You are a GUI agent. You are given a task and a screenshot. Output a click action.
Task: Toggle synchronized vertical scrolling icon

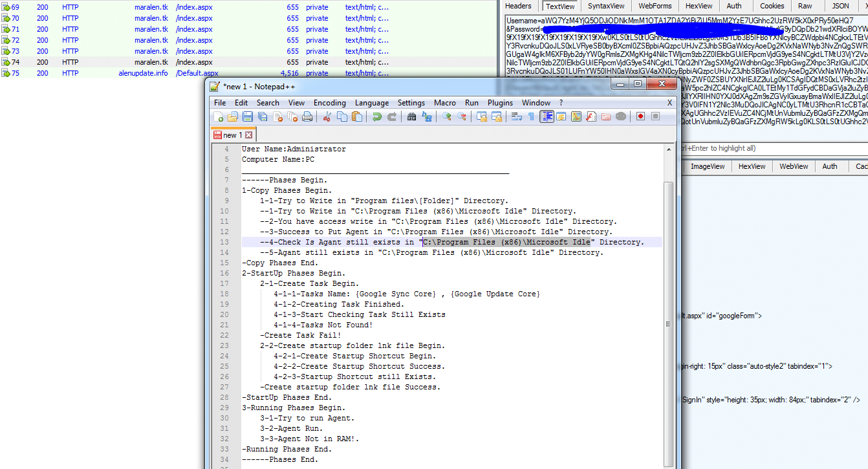[481, 116]
